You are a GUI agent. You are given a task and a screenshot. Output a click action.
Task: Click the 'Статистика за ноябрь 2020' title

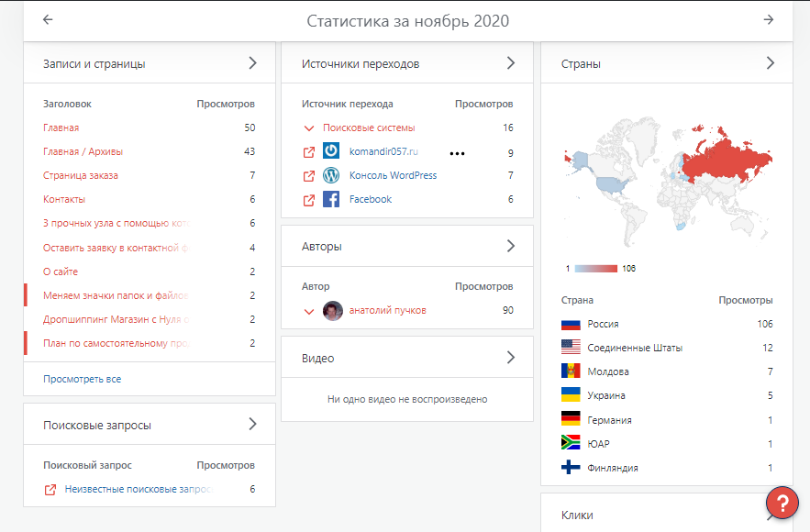coord(408,21)
